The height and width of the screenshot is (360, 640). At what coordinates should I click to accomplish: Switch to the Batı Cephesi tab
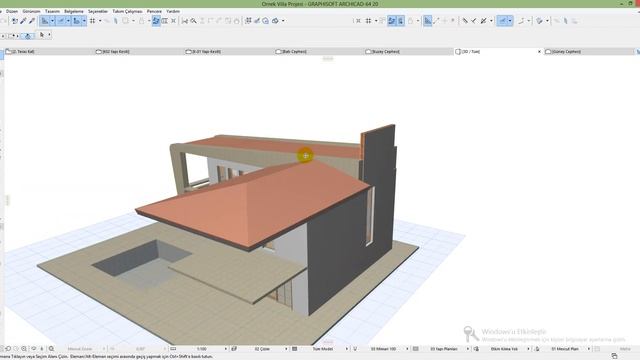coord(318,52)
